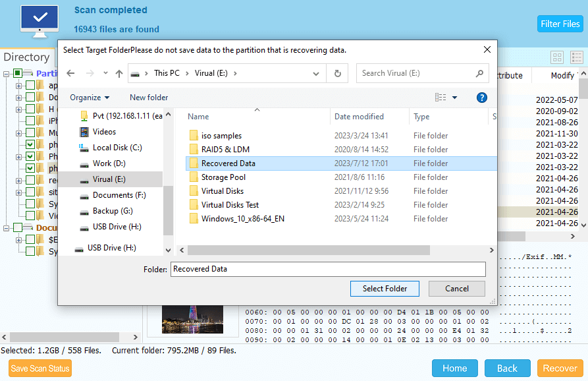
Task: Toggle the Documents root checkbox in Directory tree
Action: 18,227
